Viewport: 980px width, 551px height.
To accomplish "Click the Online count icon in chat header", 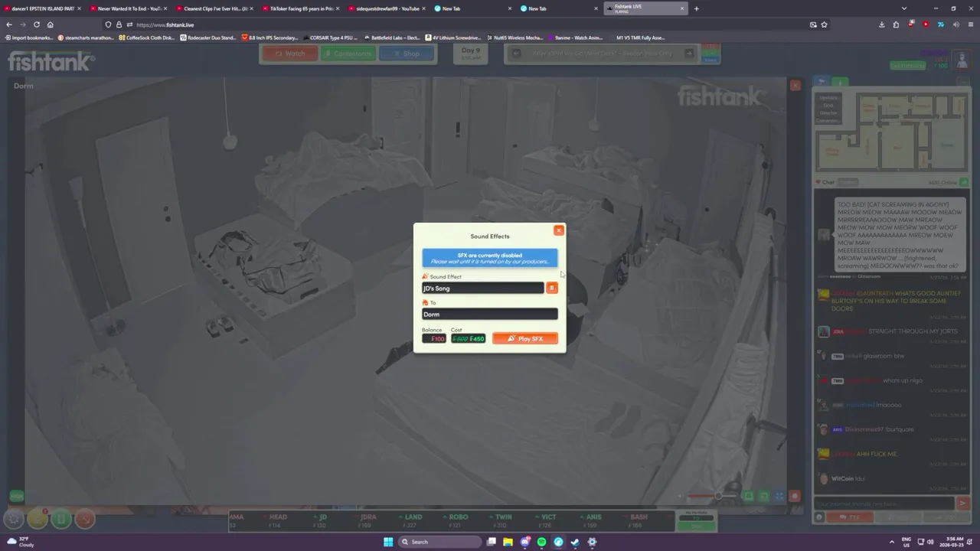I will tap(964, 182).
